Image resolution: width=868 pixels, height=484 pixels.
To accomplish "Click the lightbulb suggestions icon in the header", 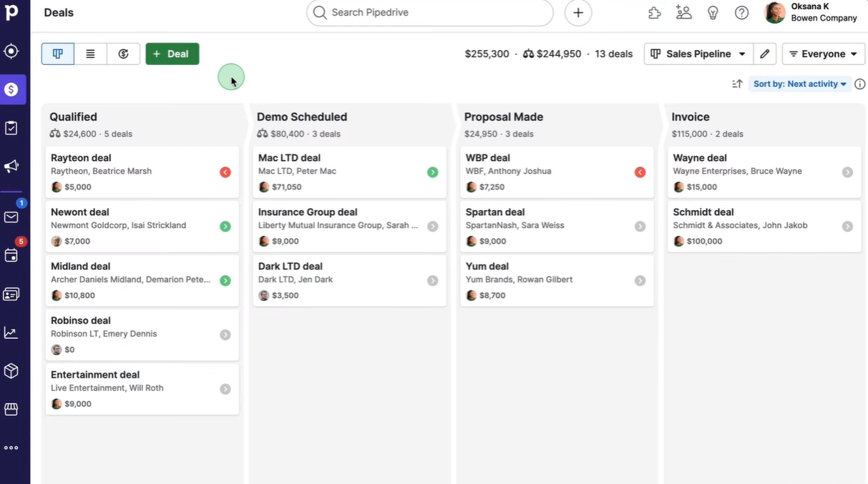I will 713,12.
